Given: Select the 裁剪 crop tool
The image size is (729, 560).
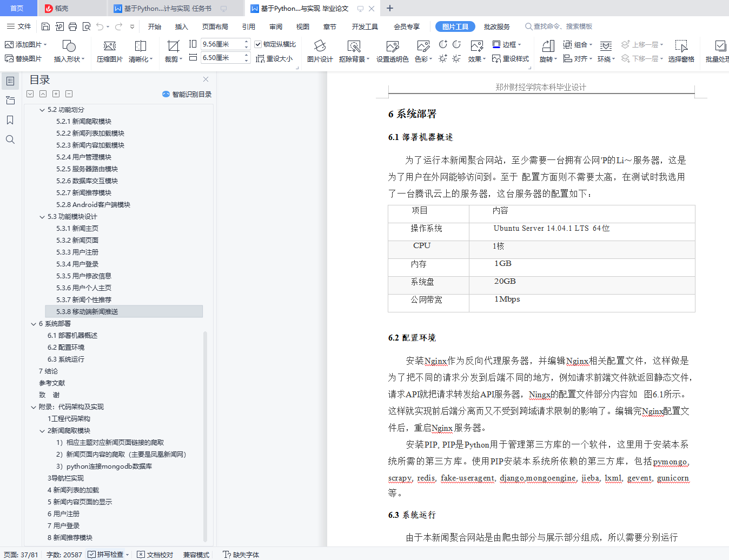Looking at the screenshot, I should tap(173, 51).
